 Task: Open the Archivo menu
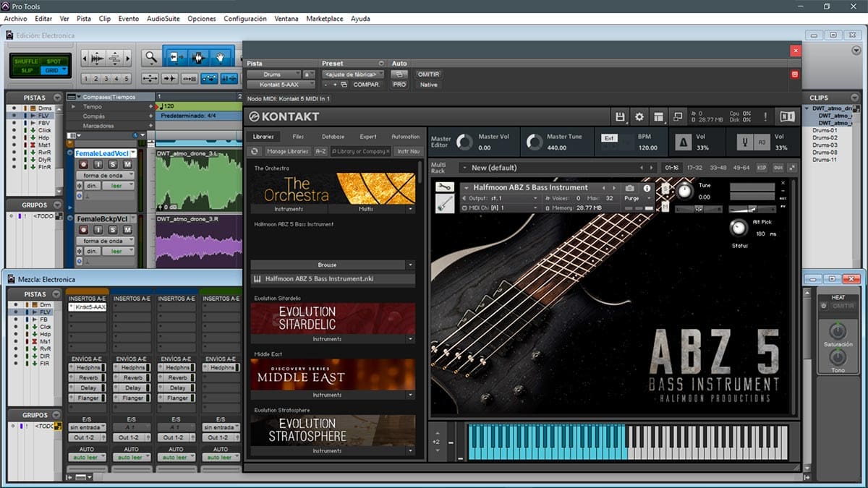pos(15,18)
